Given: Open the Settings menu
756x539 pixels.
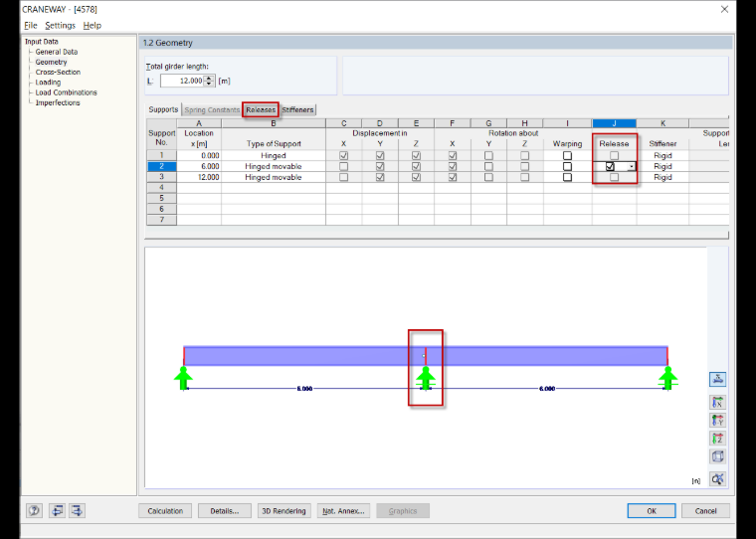Looking at the screenshot, I should click(x=61, y=26).
